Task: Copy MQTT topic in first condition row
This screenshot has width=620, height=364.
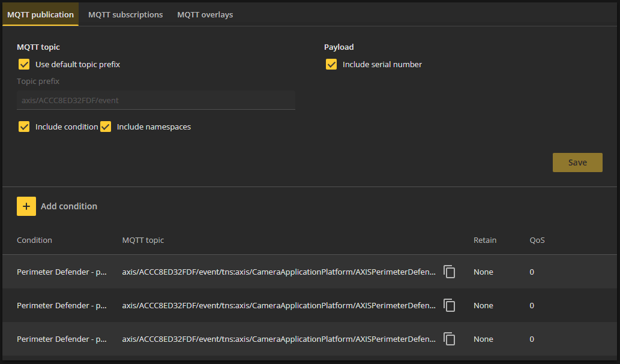Action: click(449, 272)
